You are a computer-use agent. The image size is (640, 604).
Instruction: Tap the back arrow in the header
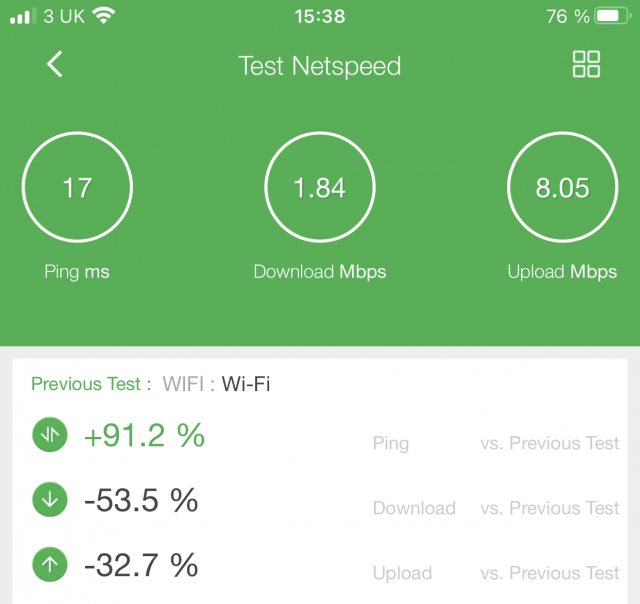(55, 64)
